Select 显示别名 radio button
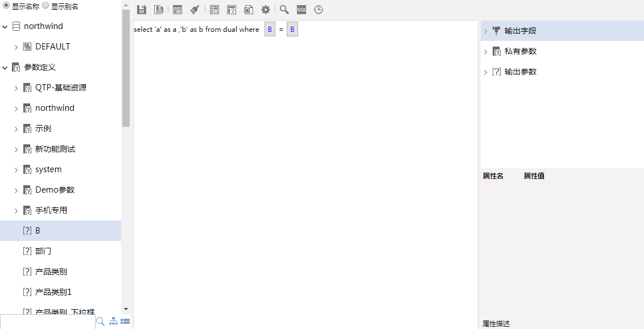The image size is (644, 329). 46,5
